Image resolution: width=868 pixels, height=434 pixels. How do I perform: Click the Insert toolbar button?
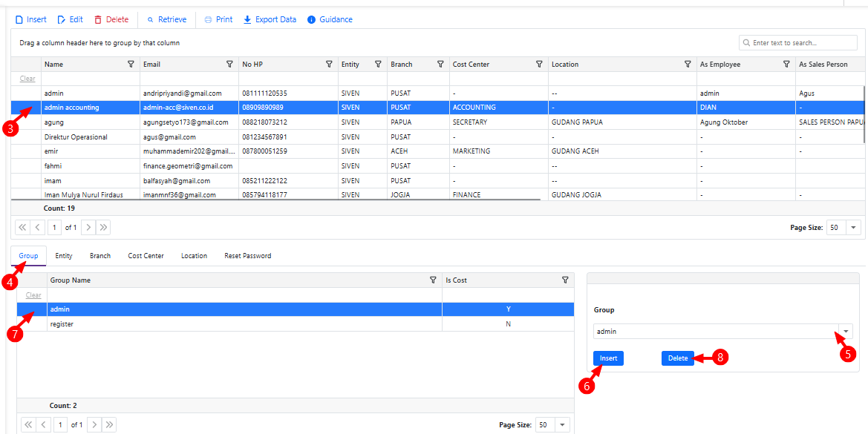tap(31, 19)
